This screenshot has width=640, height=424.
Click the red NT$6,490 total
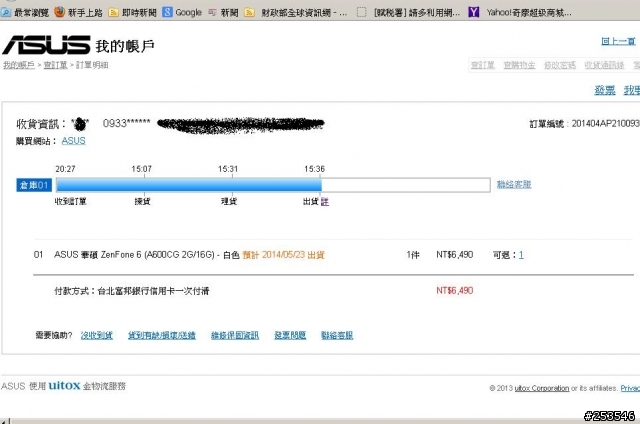pyautogui.click(x=455, y=291)
